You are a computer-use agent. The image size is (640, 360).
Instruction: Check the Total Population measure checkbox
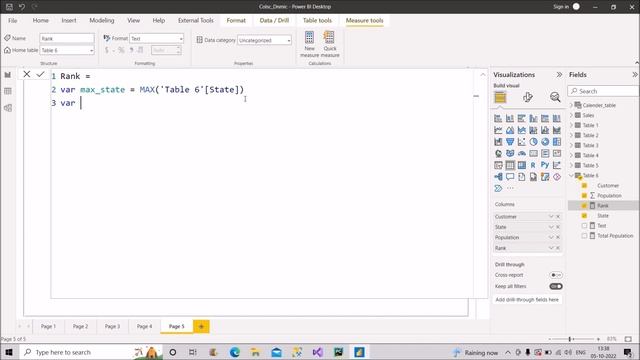[584, 236]
